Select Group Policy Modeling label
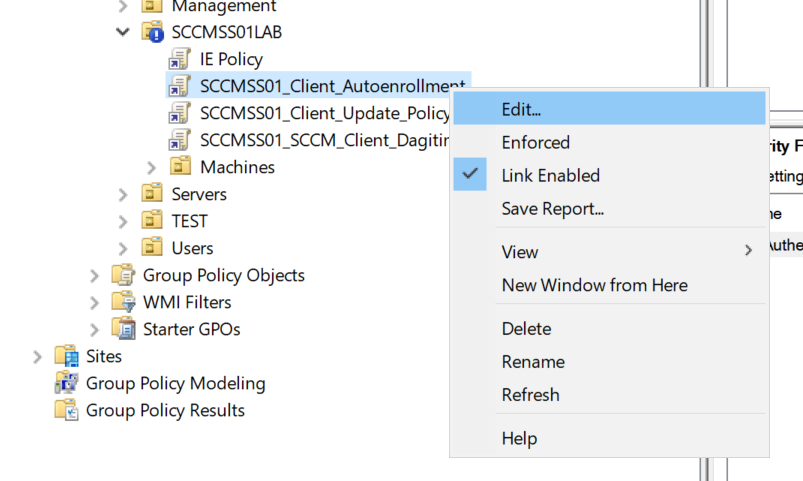The height and width of the screenshot is (481, 803). [176, 384]
